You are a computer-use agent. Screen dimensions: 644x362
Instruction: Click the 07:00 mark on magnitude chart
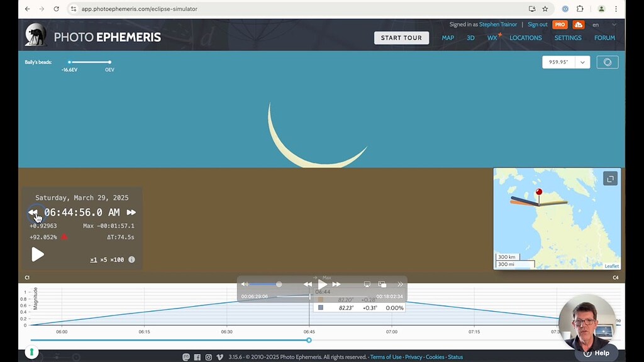(391, 332)
